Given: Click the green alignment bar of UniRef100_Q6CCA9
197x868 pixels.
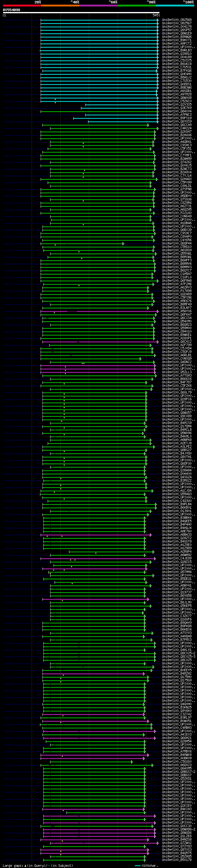Looking at the screenshot, I should point(96,125).
